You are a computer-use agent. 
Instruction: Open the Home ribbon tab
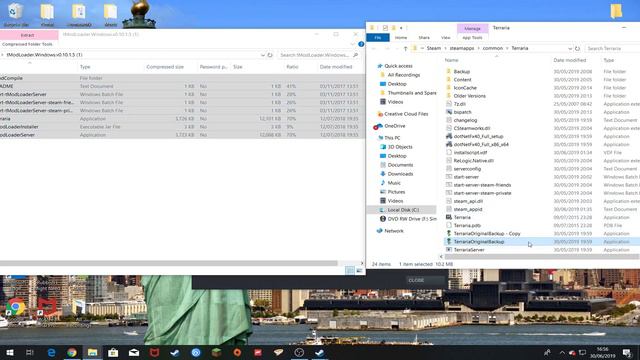[x=401, y=38]
